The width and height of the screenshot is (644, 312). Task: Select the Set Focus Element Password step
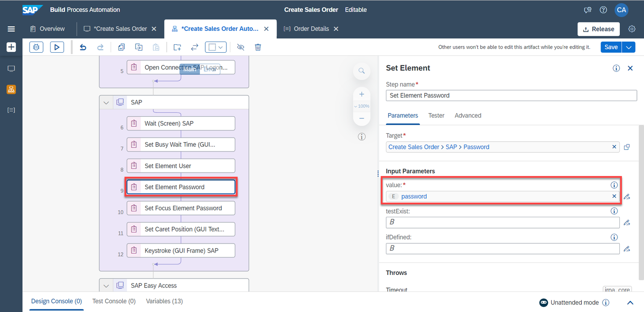pyautogui.click(x=181, y=208)
